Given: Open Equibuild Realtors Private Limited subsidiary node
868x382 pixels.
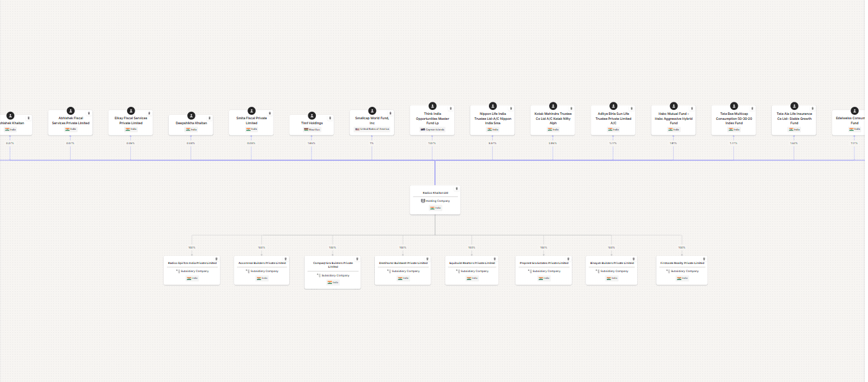Looking at the screenshot, I should 472,270.
